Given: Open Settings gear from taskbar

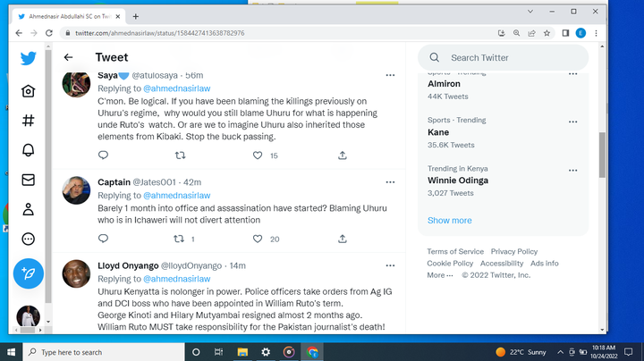Looking at the screenshot, I should click(266, 352).
